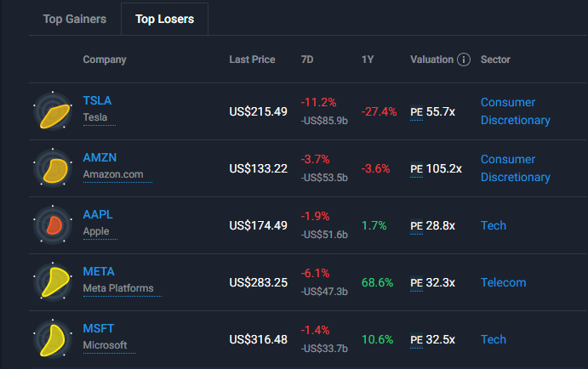Switch to the Top Gainers tab
This screenshot has height=369, width=588.
[x=75, y=19]
